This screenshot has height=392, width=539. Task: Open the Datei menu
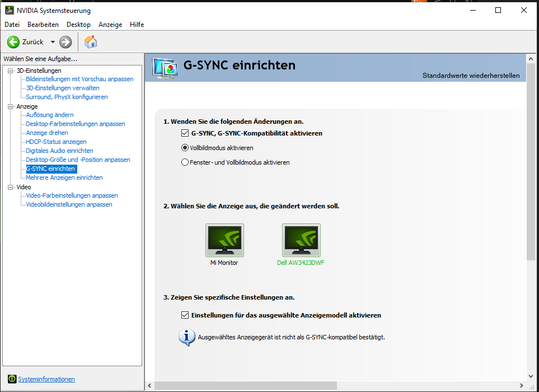tap(12, 25)
